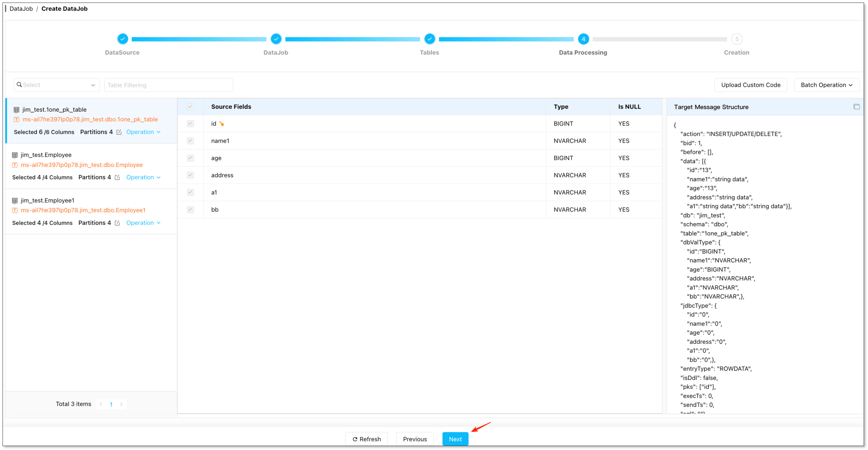This screenshot has width=868, height=450.
Task: Go to the Tables step label
Action: [x=430, y=52]
